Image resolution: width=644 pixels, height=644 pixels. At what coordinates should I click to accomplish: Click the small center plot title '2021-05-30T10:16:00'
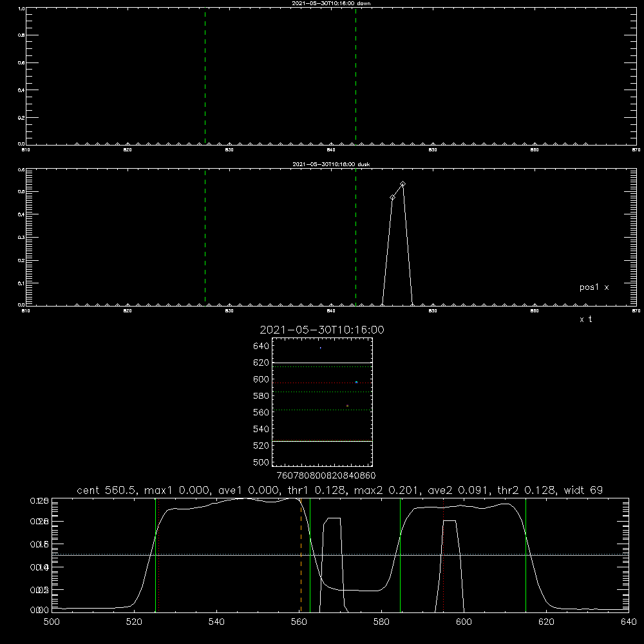[x=322, y=330]
